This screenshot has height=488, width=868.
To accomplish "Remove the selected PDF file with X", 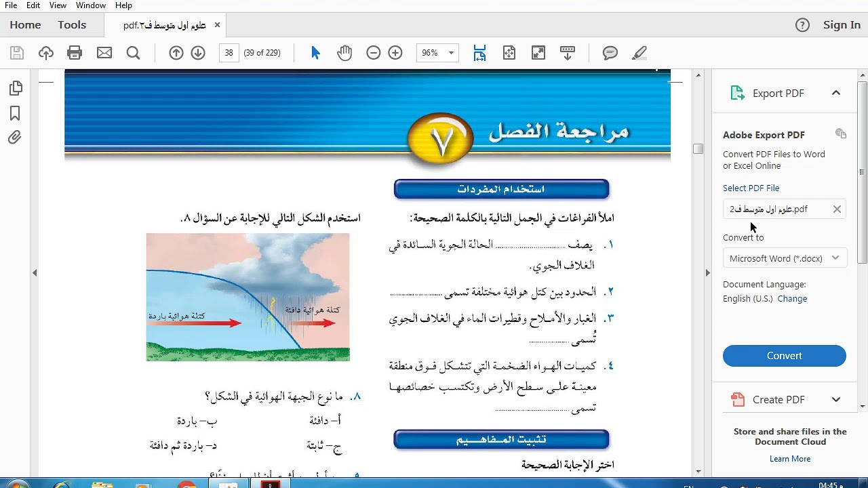I will click(x=837, y=209).
